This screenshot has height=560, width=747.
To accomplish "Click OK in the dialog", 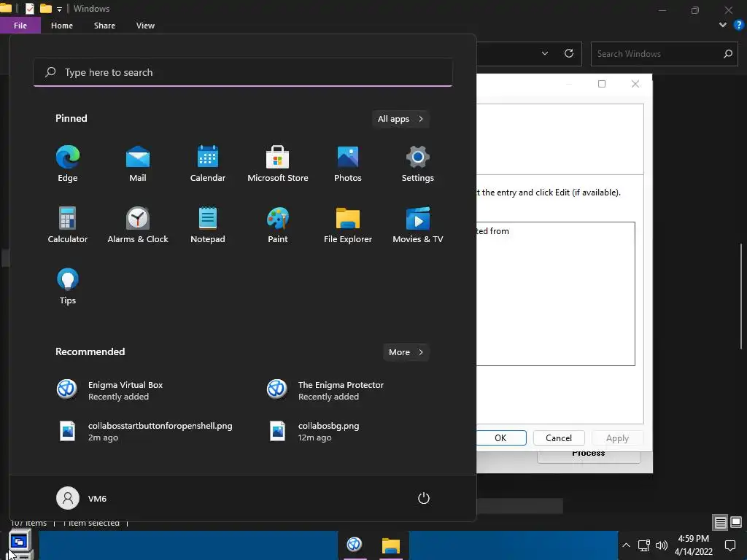I will (x=501, y=437).
